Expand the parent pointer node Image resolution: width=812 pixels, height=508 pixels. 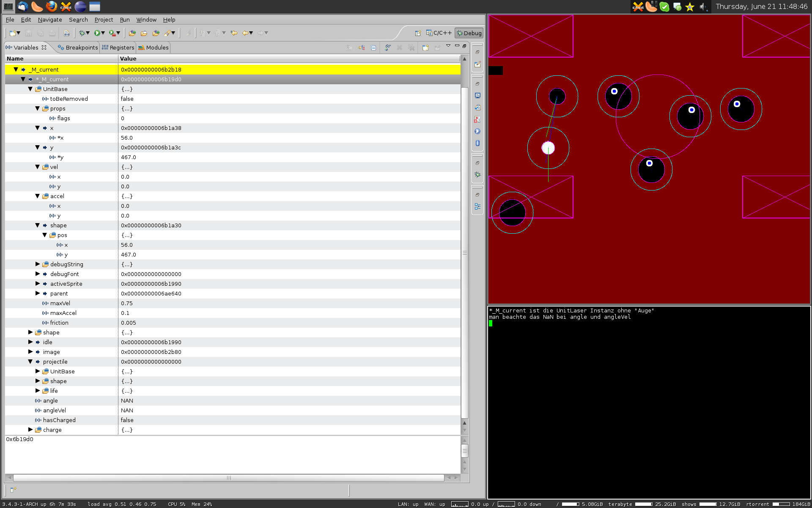[x=37, y=293]
